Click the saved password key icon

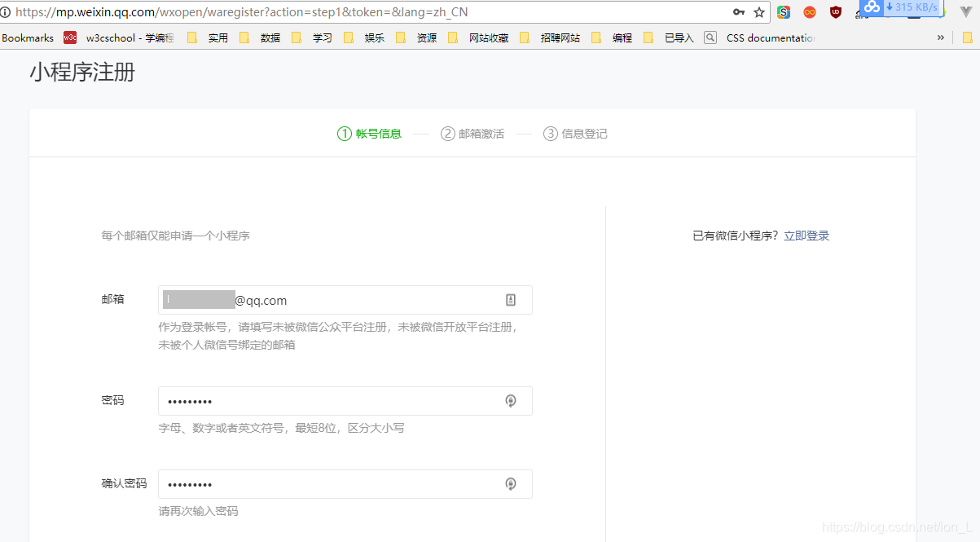(739, 12)
